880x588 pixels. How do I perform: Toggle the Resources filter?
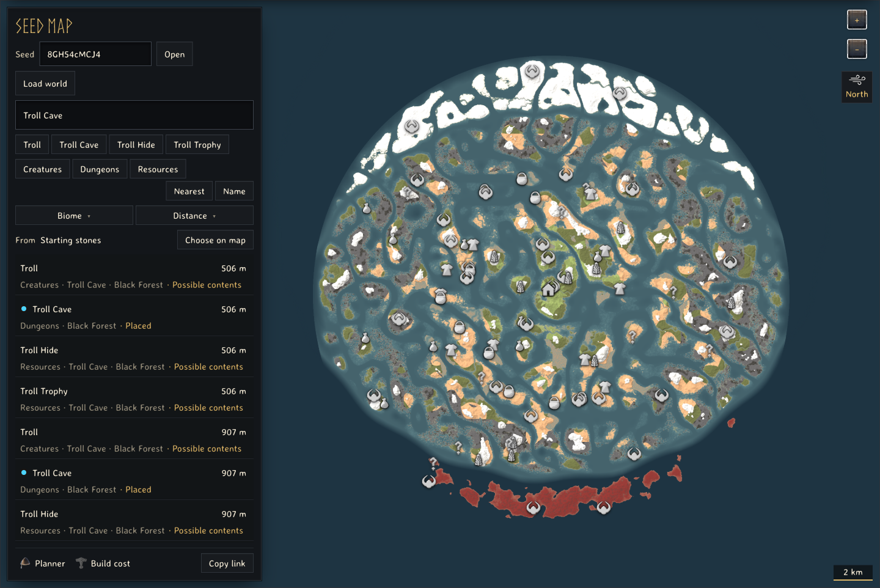(158, 169)
